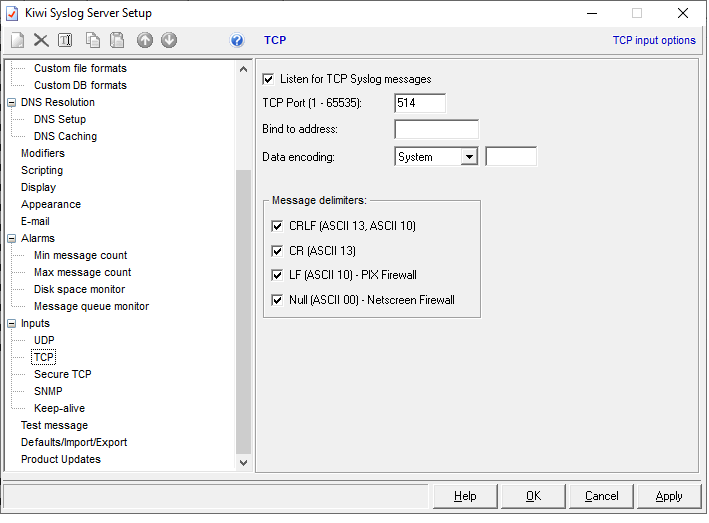Select Scripting in the tree
709x523 pixels.
pyautogui.click(x=42, y=170)
